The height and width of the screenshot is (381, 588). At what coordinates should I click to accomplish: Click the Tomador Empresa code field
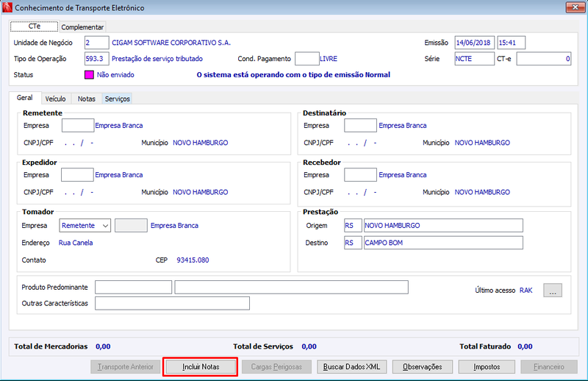tap(132, 226)
